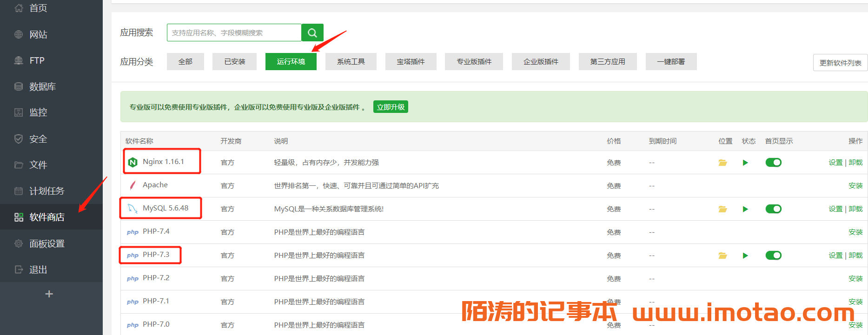The width and height of the screenshot is (868, 335).
Task: Click PHP-7.3 running status play icon
Action: tap(746, 256)
